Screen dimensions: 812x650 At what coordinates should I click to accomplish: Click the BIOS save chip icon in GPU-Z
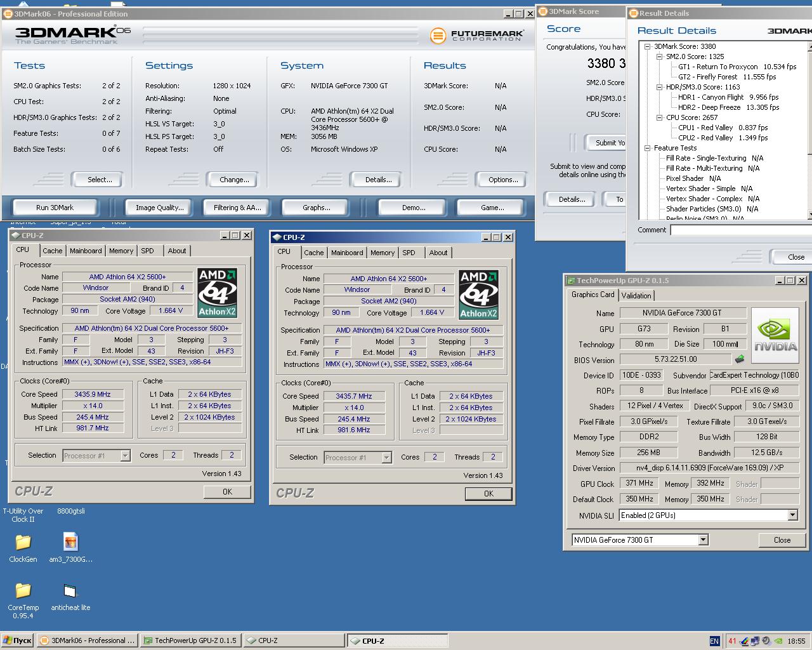(x=739, y=359)
